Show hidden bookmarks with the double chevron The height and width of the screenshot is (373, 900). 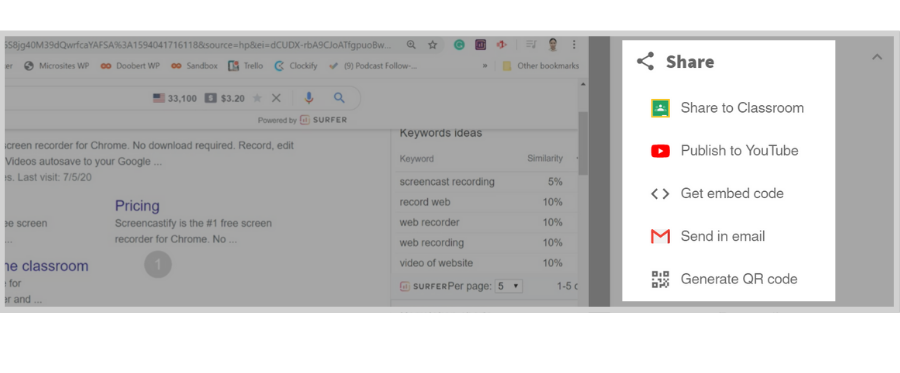click(485, 66)
